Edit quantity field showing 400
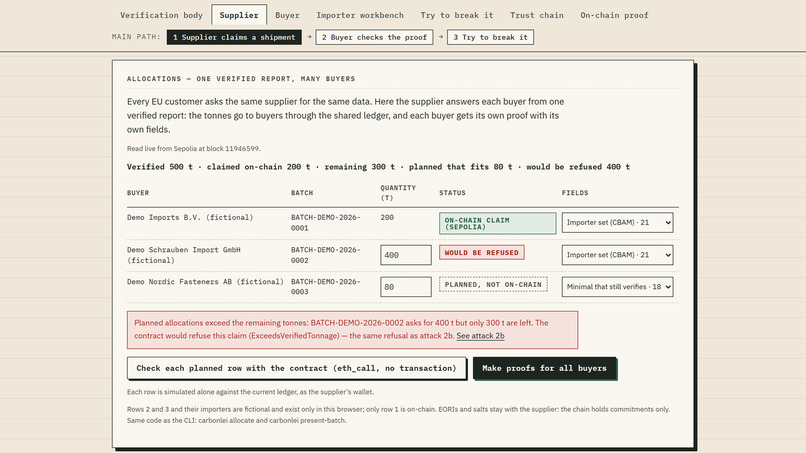This screenshot has height=453, width=806. pos(406,255)
